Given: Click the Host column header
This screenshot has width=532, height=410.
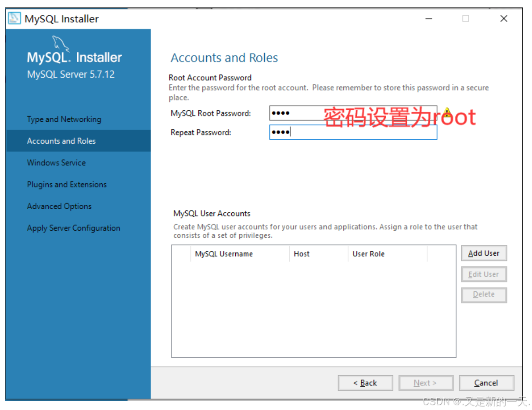Looking at the screenshot, I should pyautogui.click(x=318, y=254).
